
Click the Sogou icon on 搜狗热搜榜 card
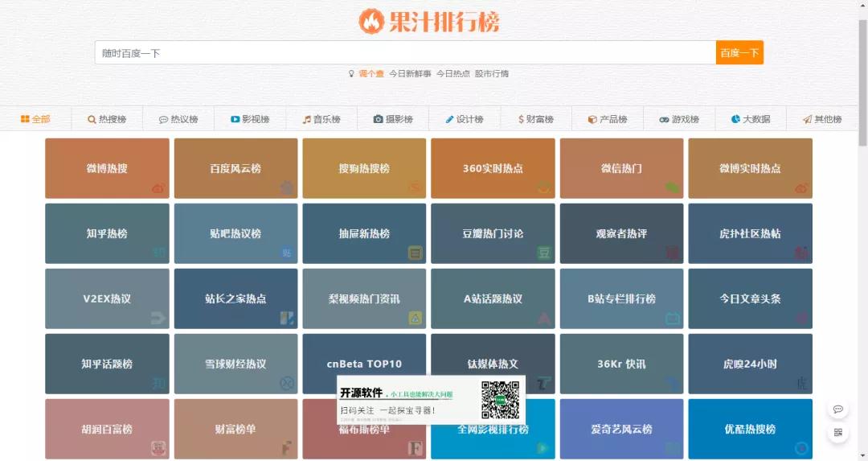tap(416, 187)
